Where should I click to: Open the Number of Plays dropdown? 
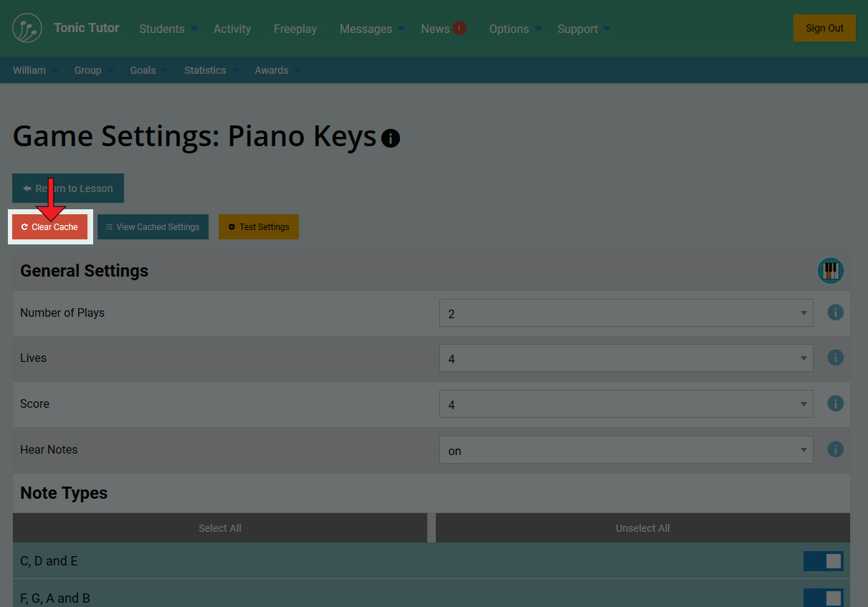pos(626,313)
